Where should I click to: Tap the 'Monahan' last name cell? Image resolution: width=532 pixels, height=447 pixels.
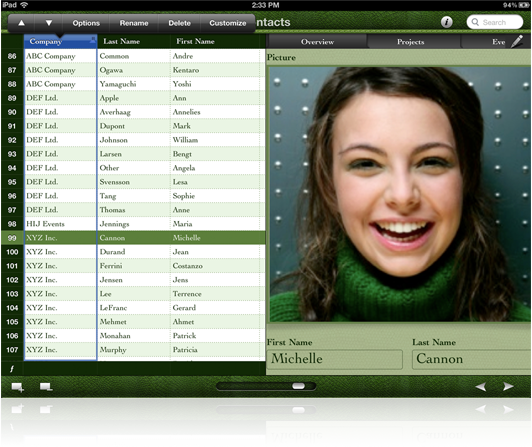tap(134, 336)
